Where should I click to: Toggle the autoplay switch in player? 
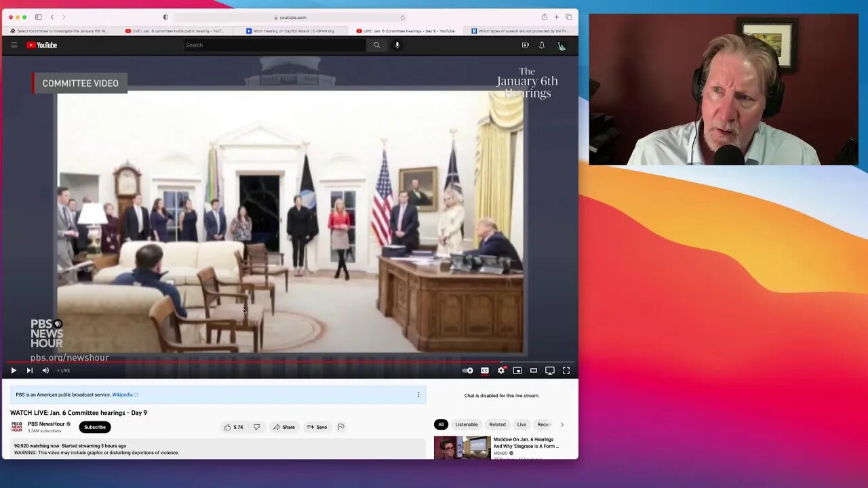point(468,371)
